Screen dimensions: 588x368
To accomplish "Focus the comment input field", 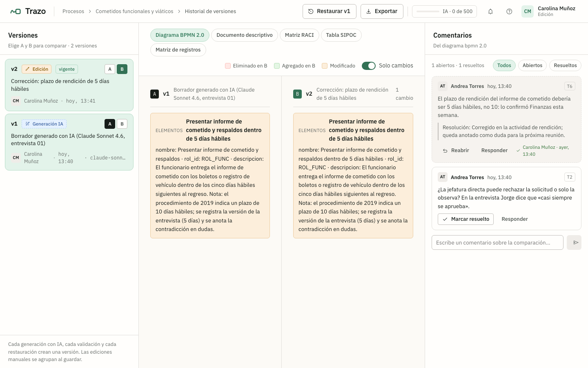I will [x=497, y=242].
